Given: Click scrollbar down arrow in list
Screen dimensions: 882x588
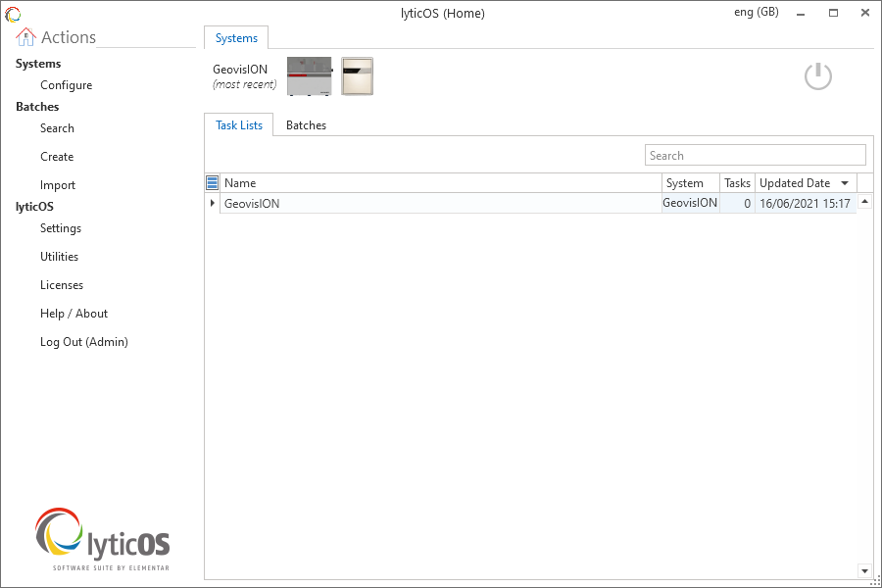Looking at the screenshot, I should coord(864,570).
